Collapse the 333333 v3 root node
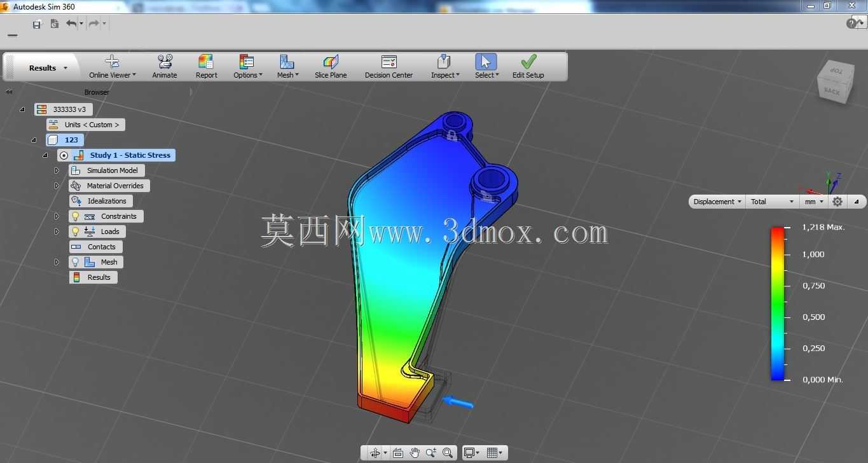 [22, 109]
